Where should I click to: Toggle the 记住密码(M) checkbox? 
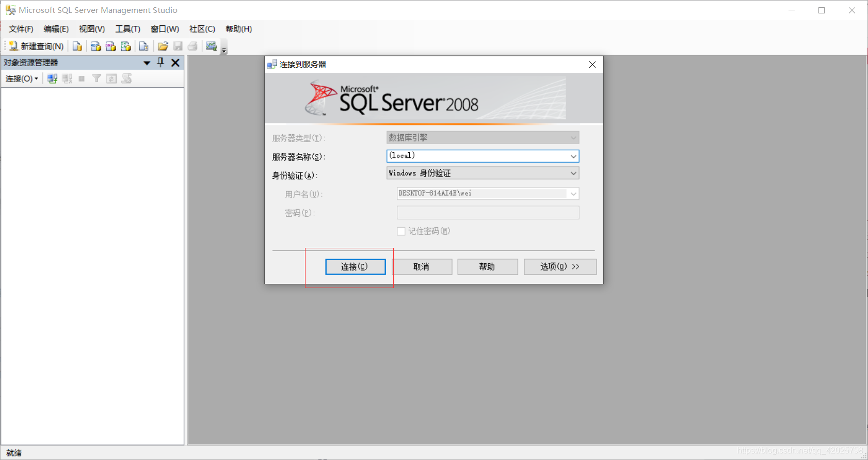click(401, 231)
